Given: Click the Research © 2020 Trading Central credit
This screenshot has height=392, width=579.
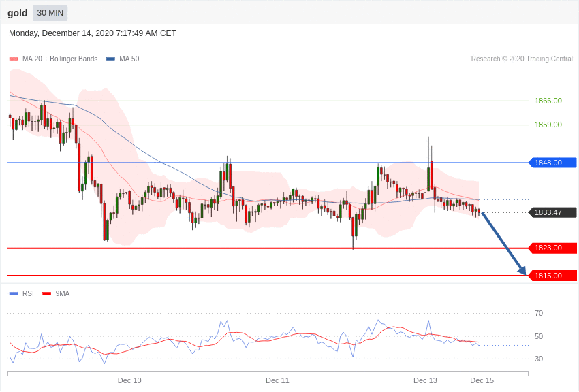Looking at the screenshot, I should tap(522, 59).
